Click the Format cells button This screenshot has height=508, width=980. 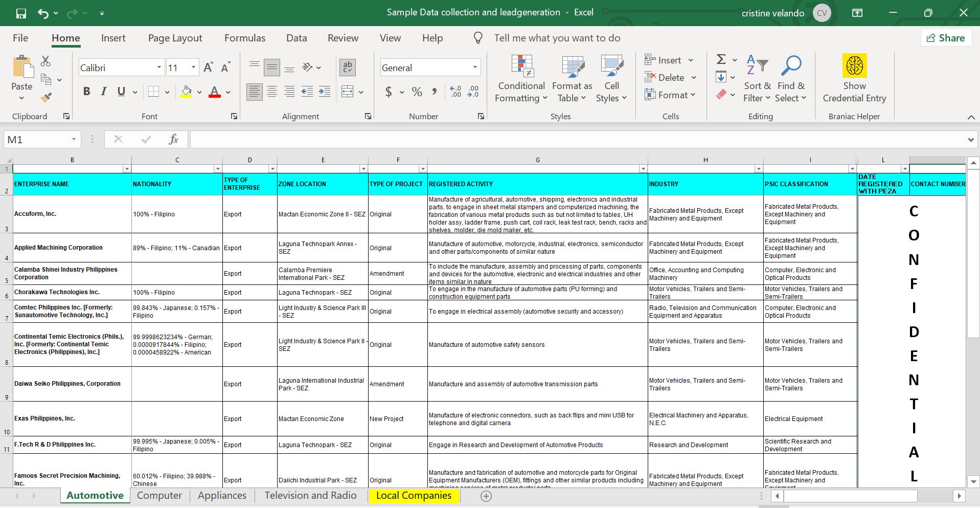[670, 95]
